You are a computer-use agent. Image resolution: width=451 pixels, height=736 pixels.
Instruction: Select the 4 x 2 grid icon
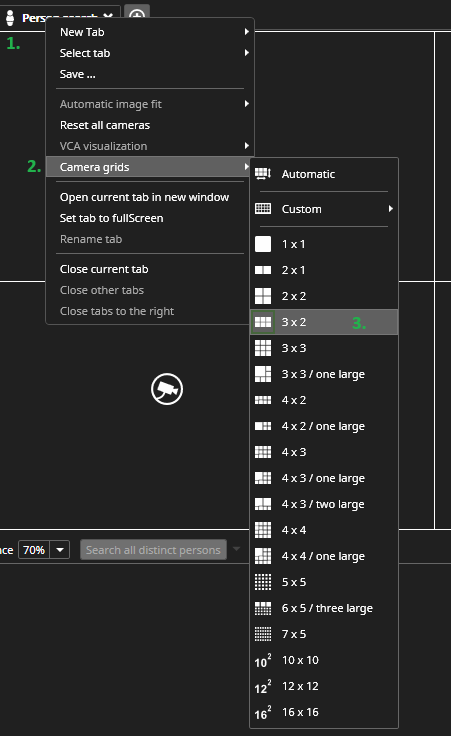click(x=263, y=400)
